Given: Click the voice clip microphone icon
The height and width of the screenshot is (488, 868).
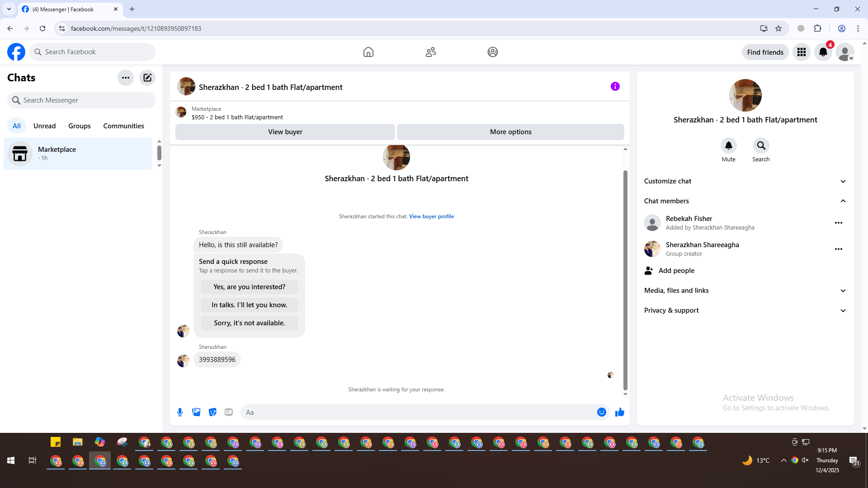Looking at the screenshot, I should 180,412.
